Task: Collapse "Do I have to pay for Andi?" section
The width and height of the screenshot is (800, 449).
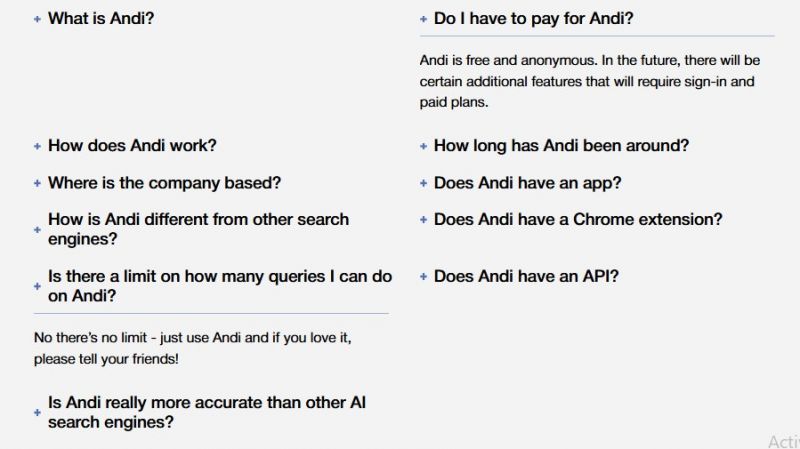Action: [533, 18]
